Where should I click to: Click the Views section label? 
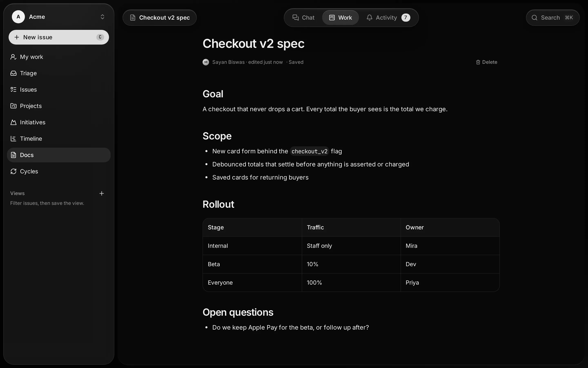tap(18, 193)
